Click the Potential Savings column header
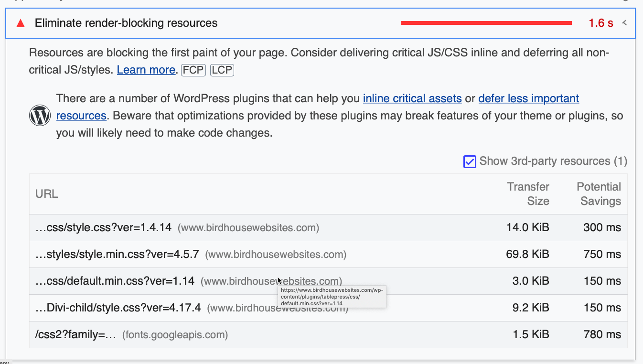The image size is (643, 364). tap(599, 193)
